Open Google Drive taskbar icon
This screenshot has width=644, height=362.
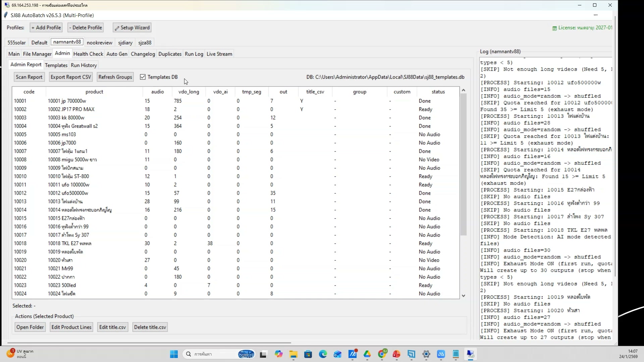point(367,354)
